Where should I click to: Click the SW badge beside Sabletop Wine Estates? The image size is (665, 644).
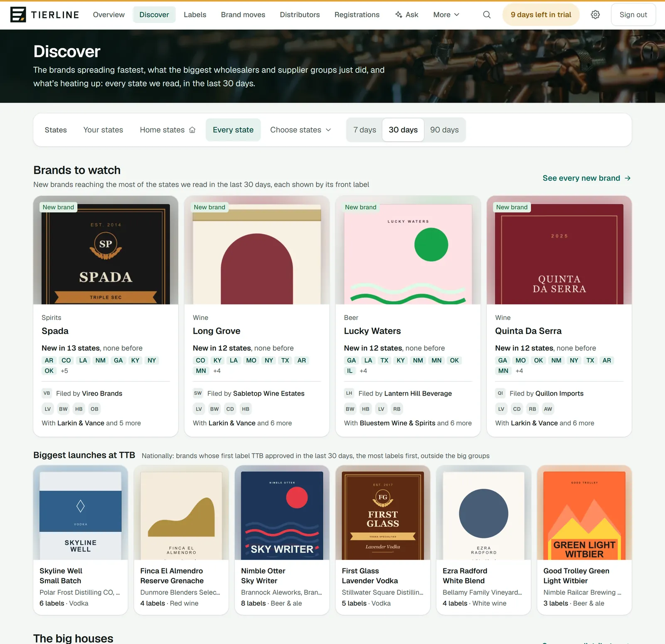pyautogui.click(x=198, y=393)
